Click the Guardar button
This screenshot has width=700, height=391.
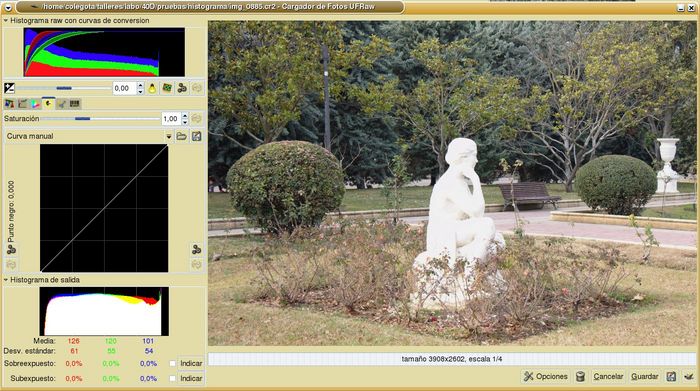point(645,377)
